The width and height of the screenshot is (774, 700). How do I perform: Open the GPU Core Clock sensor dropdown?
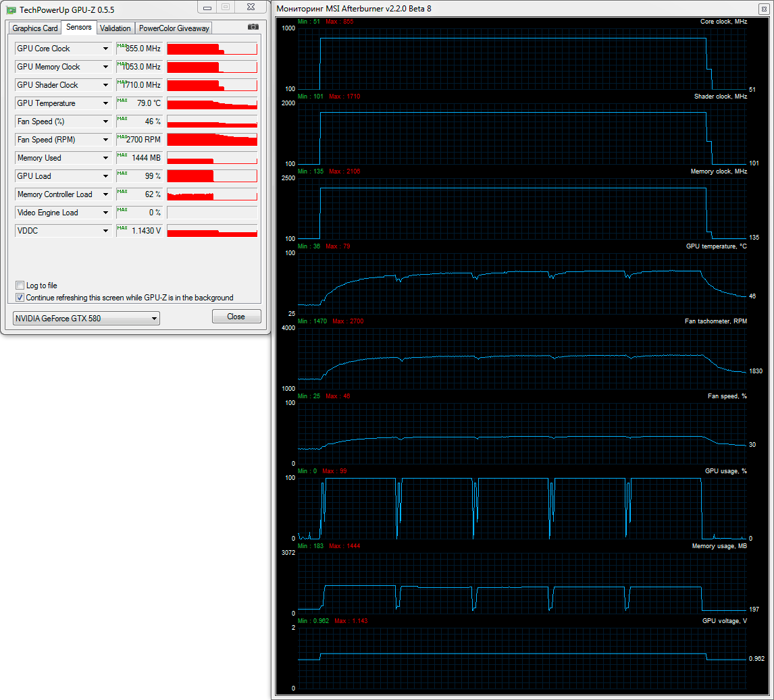[x=105, y=49]
